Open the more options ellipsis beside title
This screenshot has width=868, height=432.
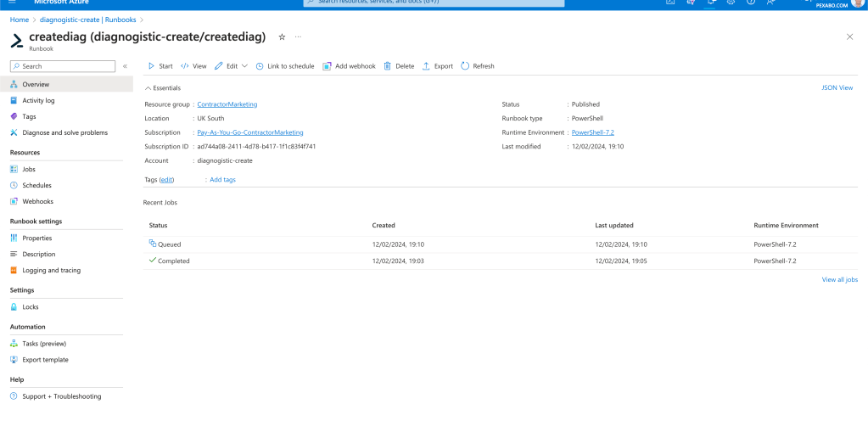[x=298, y=36]
